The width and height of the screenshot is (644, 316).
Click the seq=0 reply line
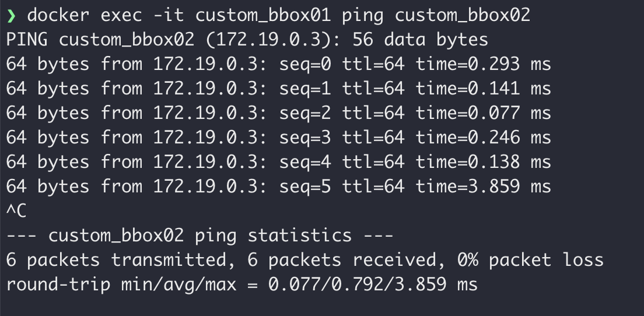click(x=278, y=64)
